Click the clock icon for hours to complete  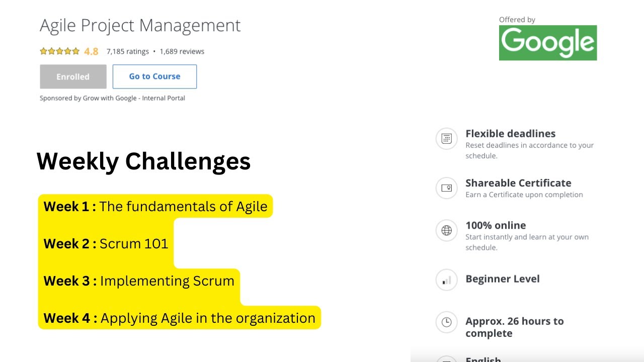446,322
